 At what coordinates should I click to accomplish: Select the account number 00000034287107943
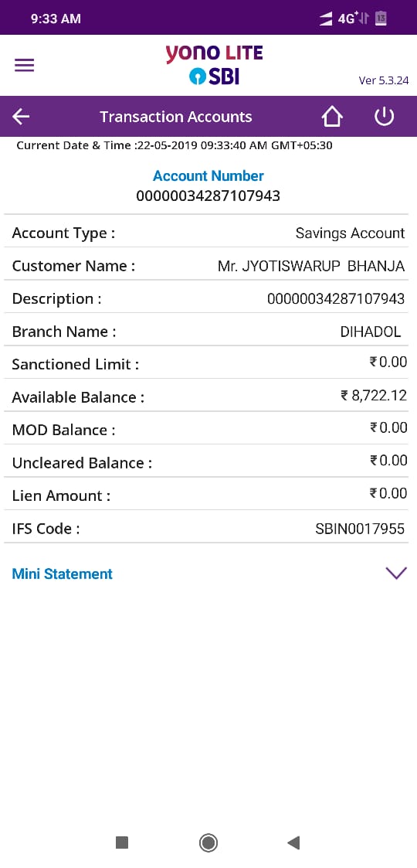[x=208, y=196]
